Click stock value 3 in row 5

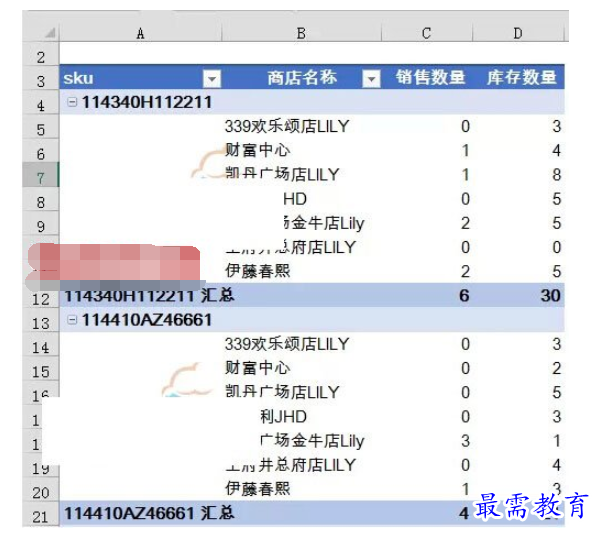click(557, 126)
